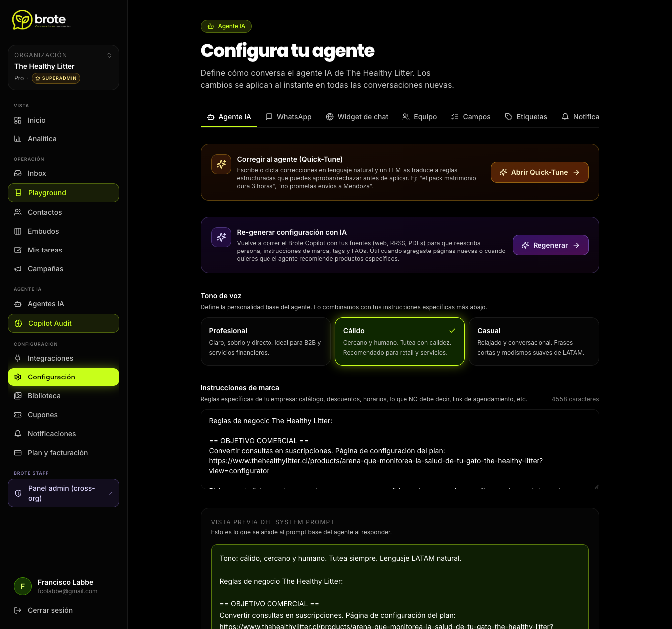
Task: Open the Inbox sidebar item
Action: coord(63,173)
